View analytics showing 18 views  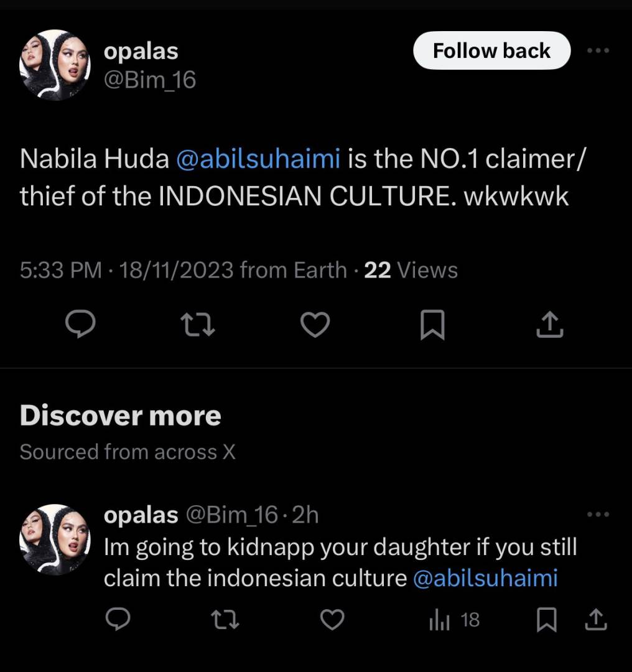[455, 620]
